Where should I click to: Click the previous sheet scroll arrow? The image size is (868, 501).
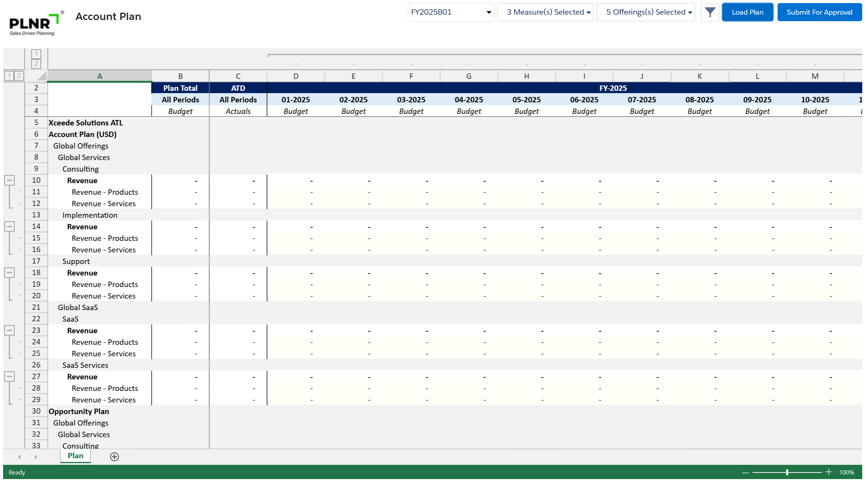[x=19, y=457]
